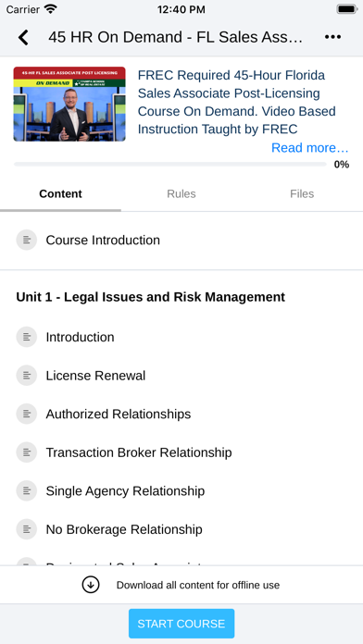Tap the back arrow icon

(x=24, y=37)
